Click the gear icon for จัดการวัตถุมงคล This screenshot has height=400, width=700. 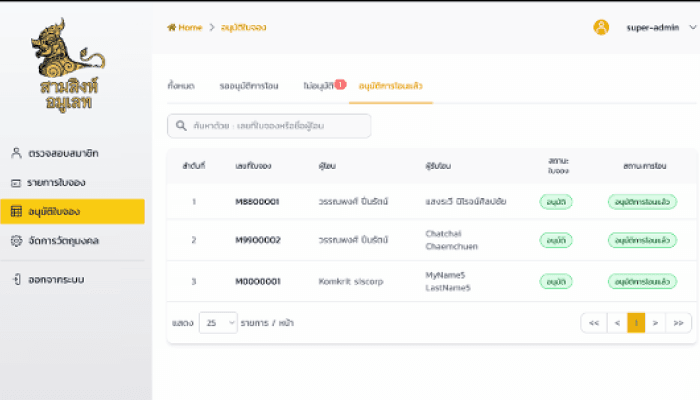click(x=16, y=241)
